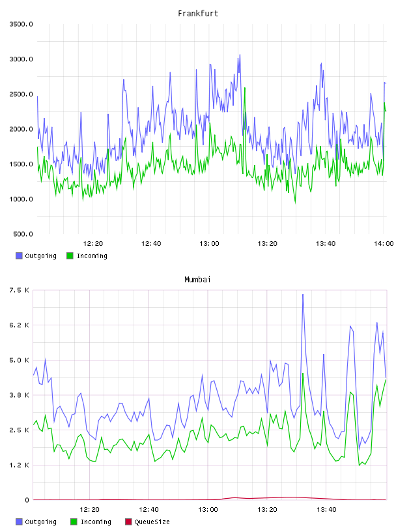The image size is (396, 532).
Task: Click the 2500.0 y-axis label in Frankfurt chart
Action: (21, 94)
